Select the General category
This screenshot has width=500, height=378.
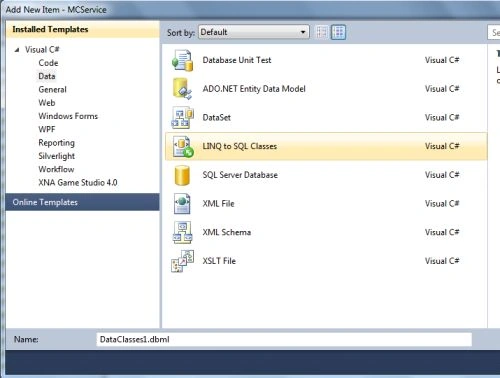tap(52, 90)
